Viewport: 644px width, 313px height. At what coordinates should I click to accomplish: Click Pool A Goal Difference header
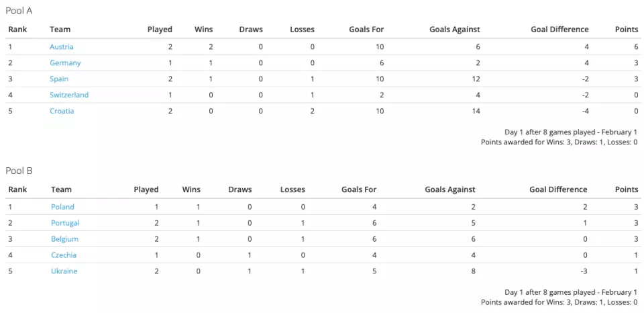pos(559,30)
